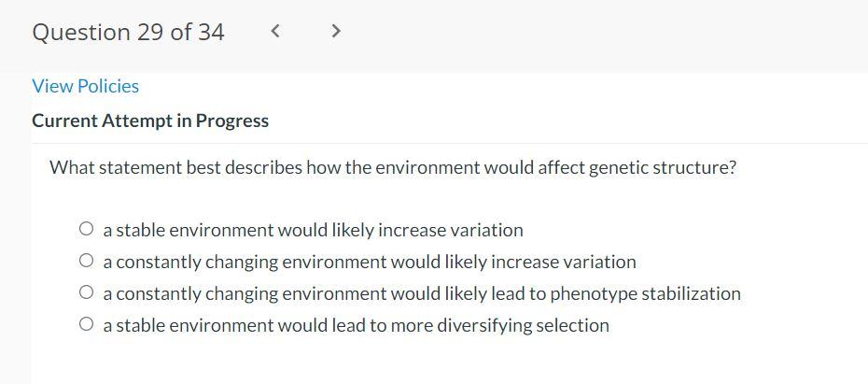
Task: Click the answer text 'constantly changing environment would likely increase variation'
Action: point(370,262)
